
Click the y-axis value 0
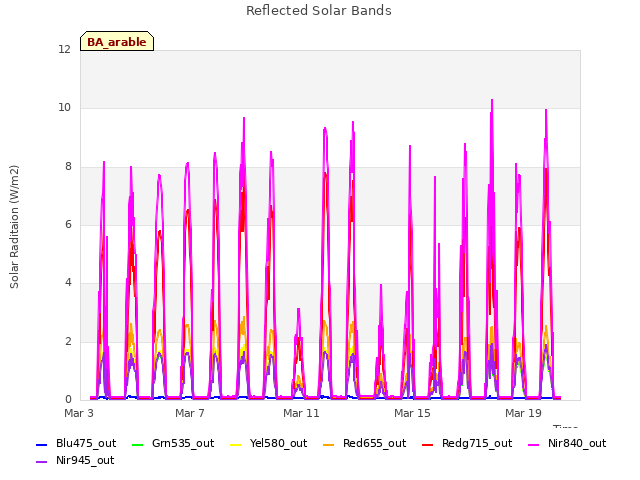(68, 399)
